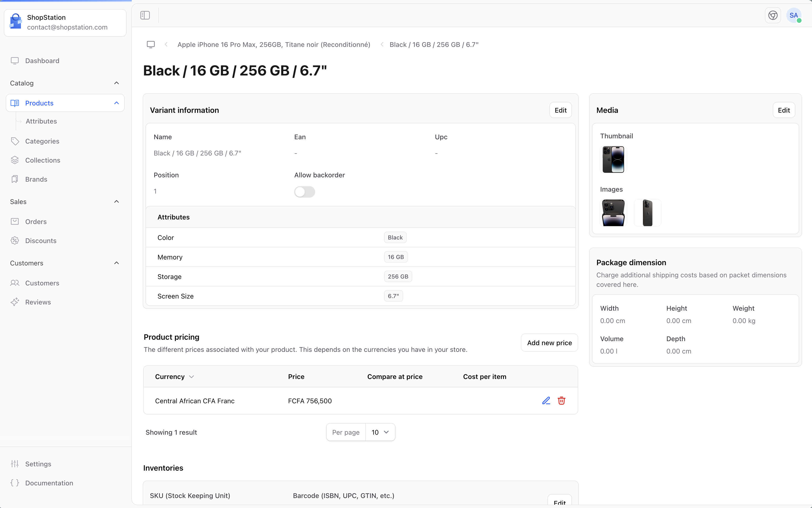The height and width of the screenshot is (508, 812).
Task: Collapse the Catalog sidebar group
Action: [x=117, y=83]
